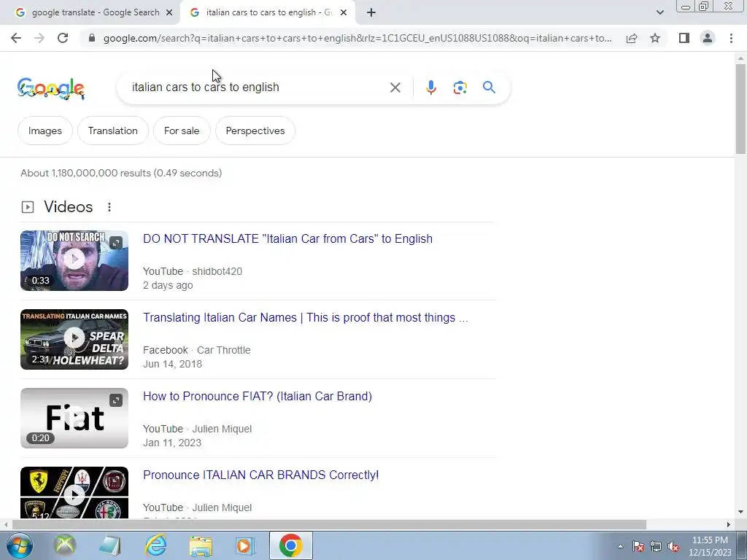The image size is (747, 560).
Task: Play the Fiat pronunciation video thumbnail
Action: [74, 418]
